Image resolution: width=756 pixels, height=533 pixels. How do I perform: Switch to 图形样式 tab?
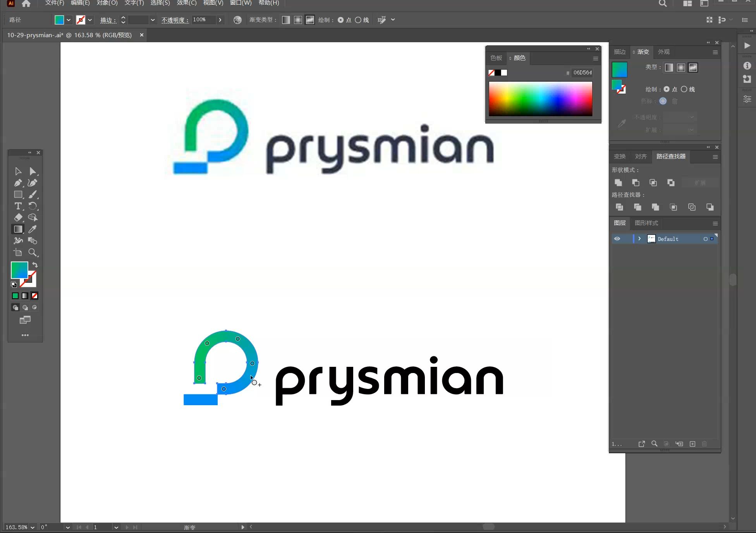click(x=646, y=223)
